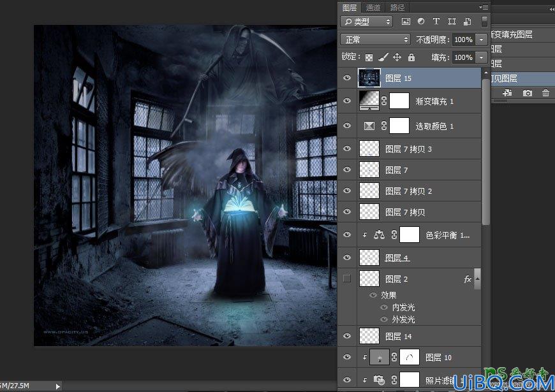Open the 类型 filter dropdown

[x=367, y=22]
